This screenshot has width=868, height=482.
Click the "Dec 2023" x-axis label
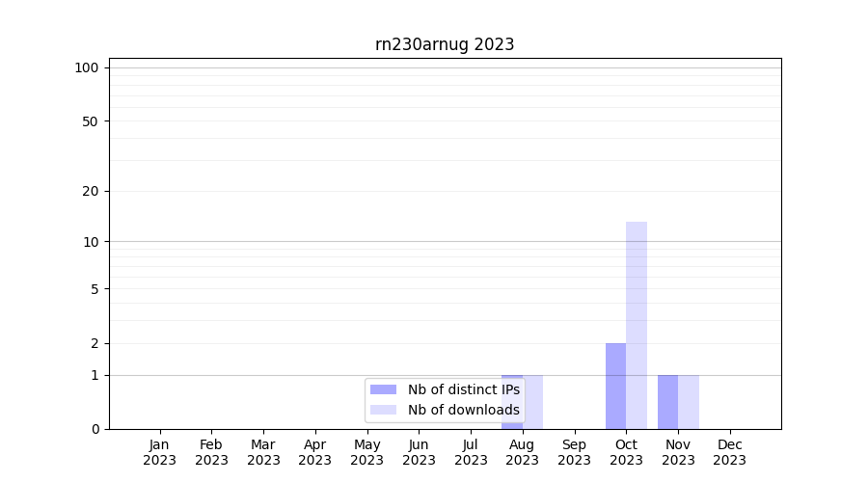(x=730, y=452)
